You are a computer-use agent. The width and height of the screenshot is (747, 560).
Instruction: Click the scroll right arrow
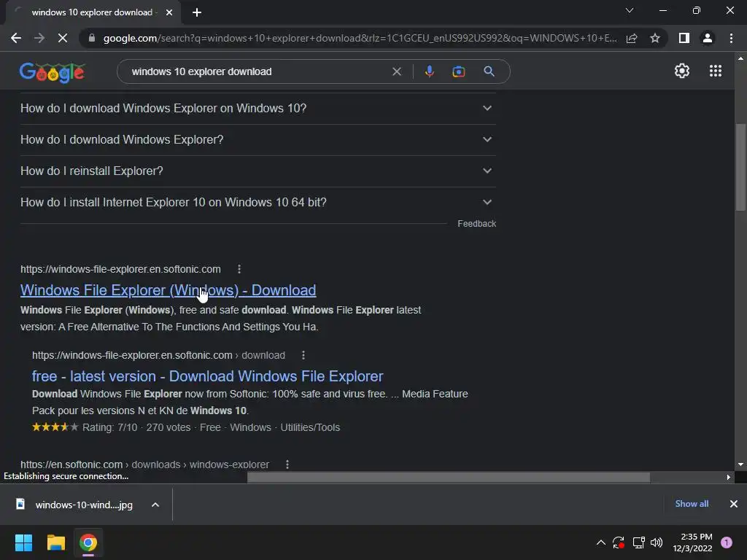(x=729, y=477)
